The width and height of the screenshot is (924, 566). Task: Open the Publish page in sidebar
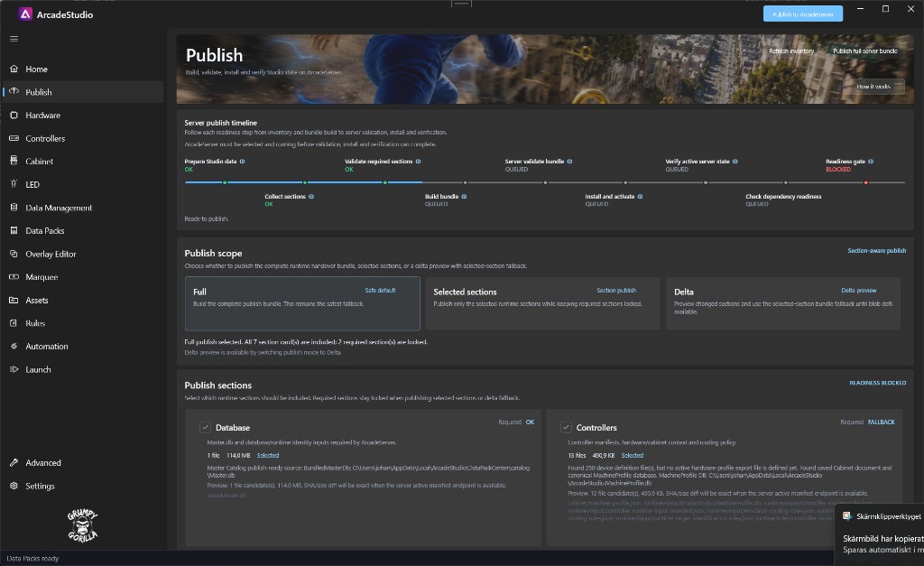click(x=82, y=92)
